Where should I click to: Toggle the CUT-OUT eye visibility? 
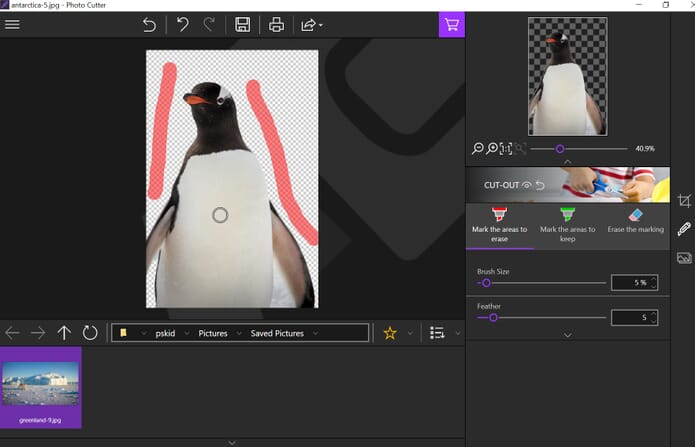(526, 185)
